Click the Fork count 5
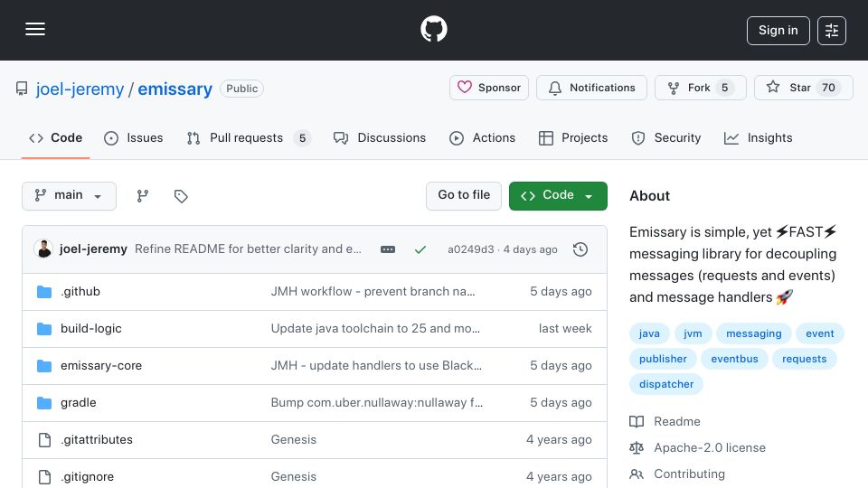Screen dimensions: 868x488 click(724, 88)
